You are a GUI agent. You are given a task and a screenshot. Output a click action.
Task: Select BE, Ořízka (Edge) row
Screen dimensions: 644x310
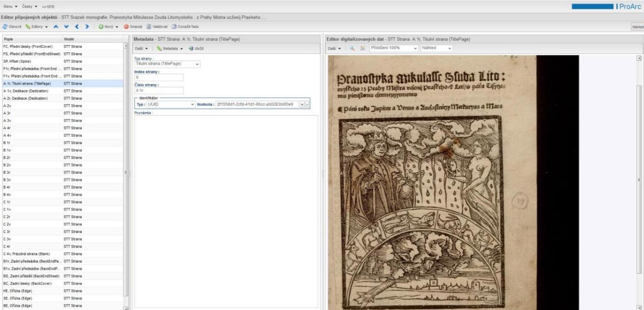tap(62, 306)
